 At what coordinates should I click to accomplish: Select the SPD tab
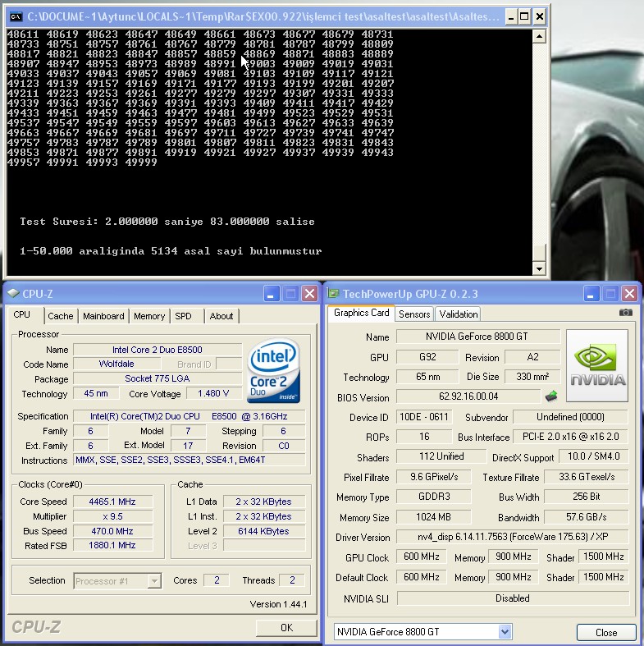pyautogui.click(x=183, y=316)
